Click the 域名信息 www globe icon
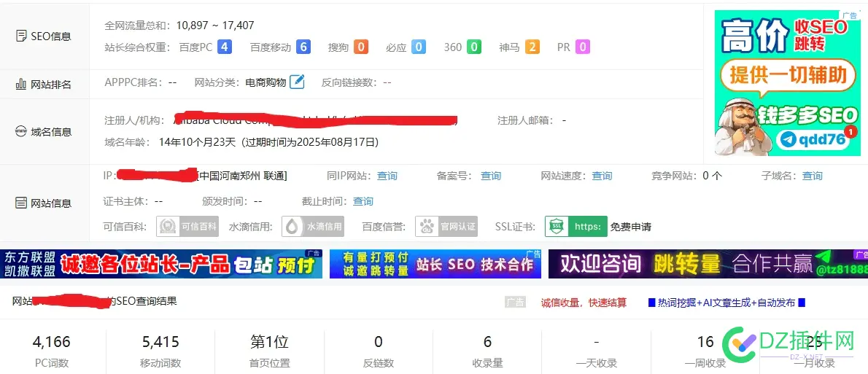The image size is (868, 374). (21, 132)
